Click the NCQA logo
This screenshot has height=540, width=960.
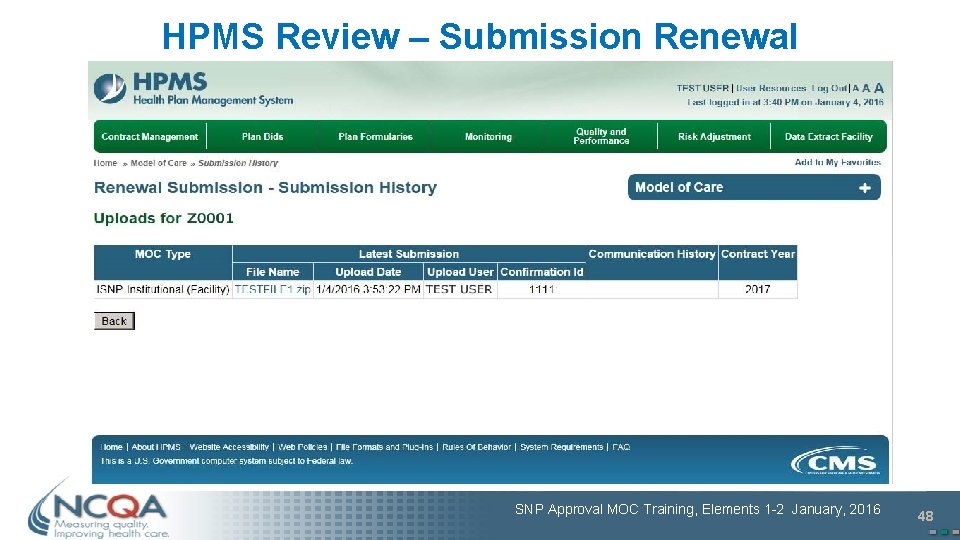point(98,511)
